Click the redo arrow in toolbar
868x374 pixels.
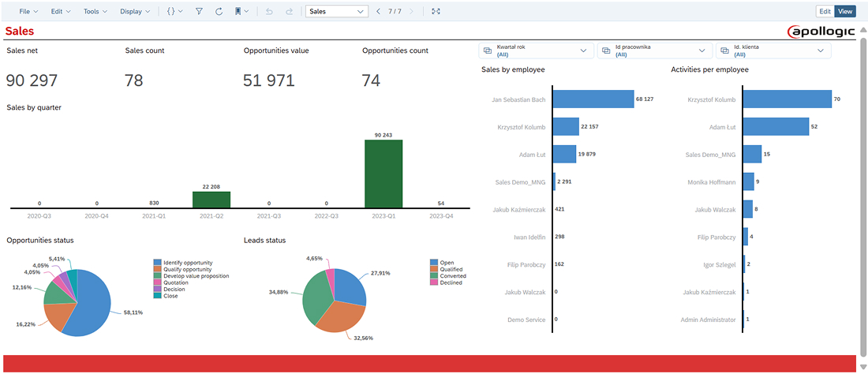point(289,12)
